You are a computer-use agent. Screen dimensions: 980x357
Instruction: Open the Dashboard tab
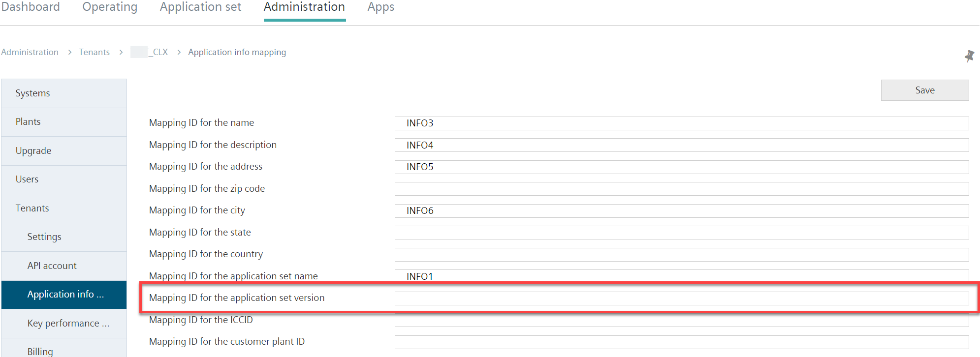click(x=30, y=7)
